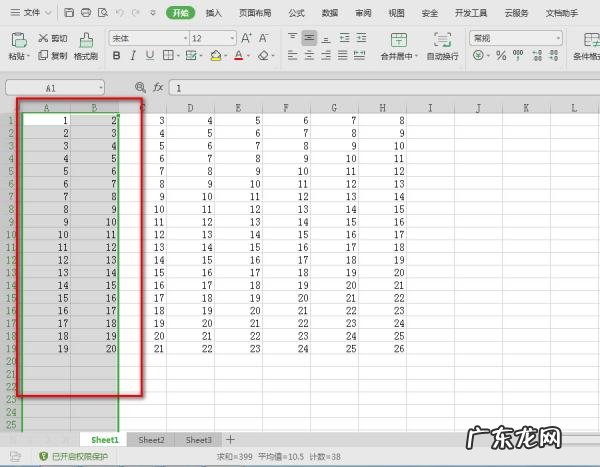Increase font size with A+ icon
Screen dimensions: 600x467
point(246,38)
